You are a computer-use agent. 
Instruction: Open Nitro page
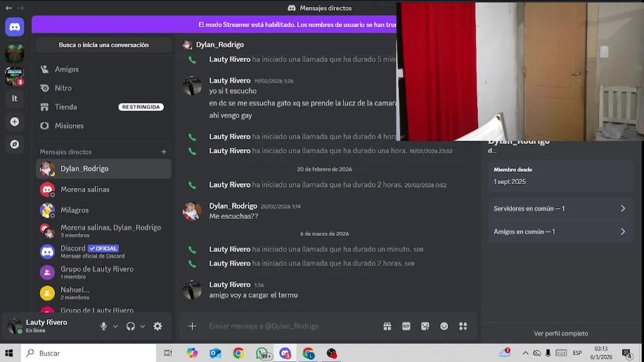[x=104, y=88]
